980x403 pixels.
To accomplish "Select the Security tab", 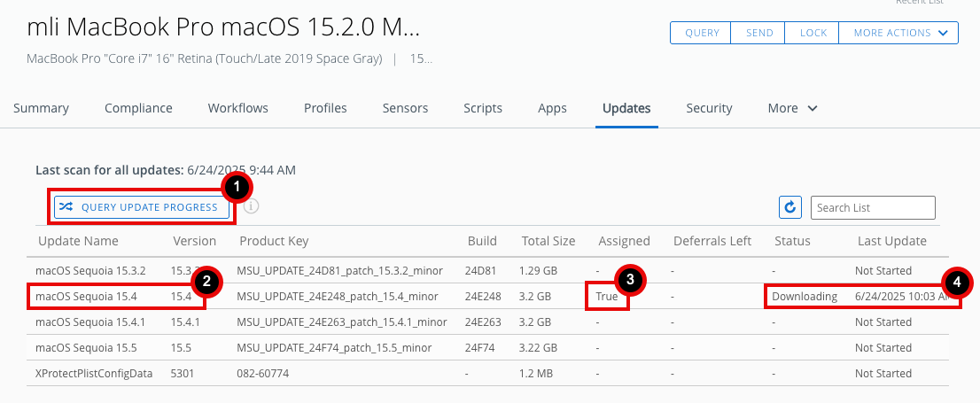I will [x=709, y=108].
